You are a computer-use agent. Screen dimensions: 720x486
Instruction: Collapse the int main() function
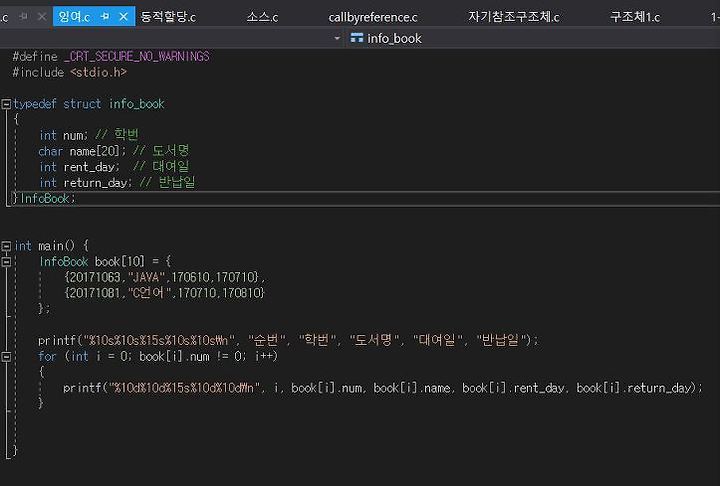pos(6,247)
